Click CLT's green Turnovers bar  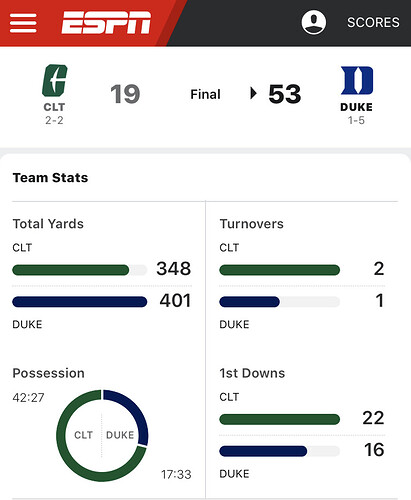coord(280,270)
